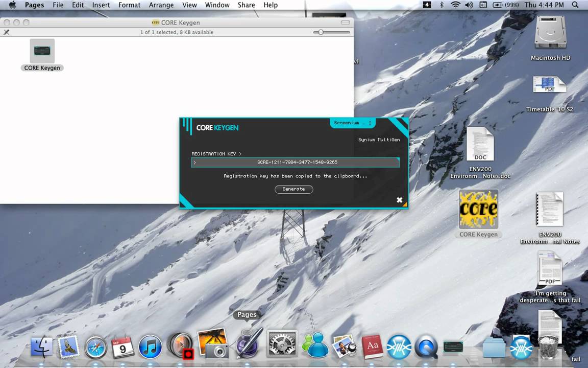Image resolution: width=588 pixels, height=368 pixels.
Task: Select the yellow CORE Keygen desktop icon
Action: pyautogui.click(x=478, y=214)
